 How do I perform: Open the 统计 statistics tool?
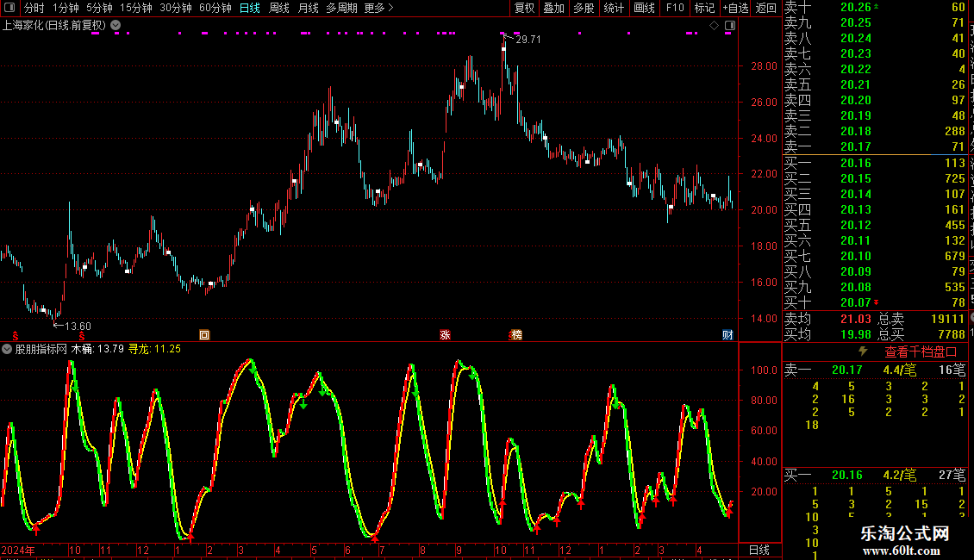pos(614,8)
